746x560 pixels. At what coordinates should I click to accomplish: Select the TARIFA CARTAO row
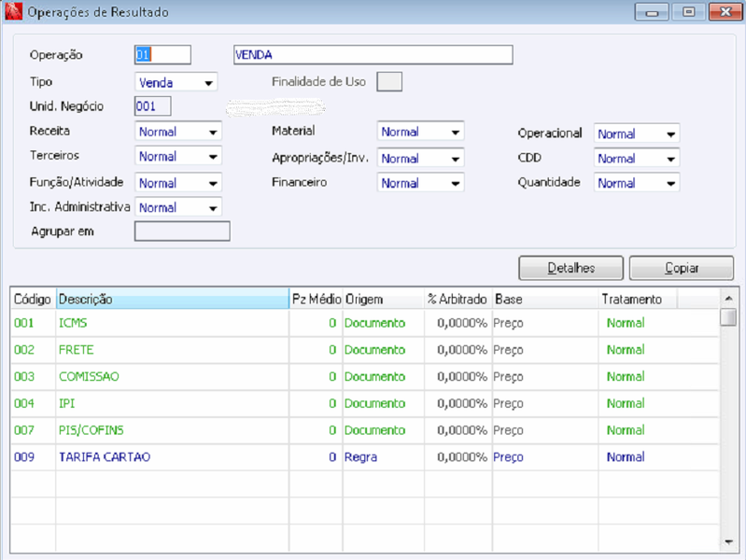pyautogui.click(x=364, y=457)
